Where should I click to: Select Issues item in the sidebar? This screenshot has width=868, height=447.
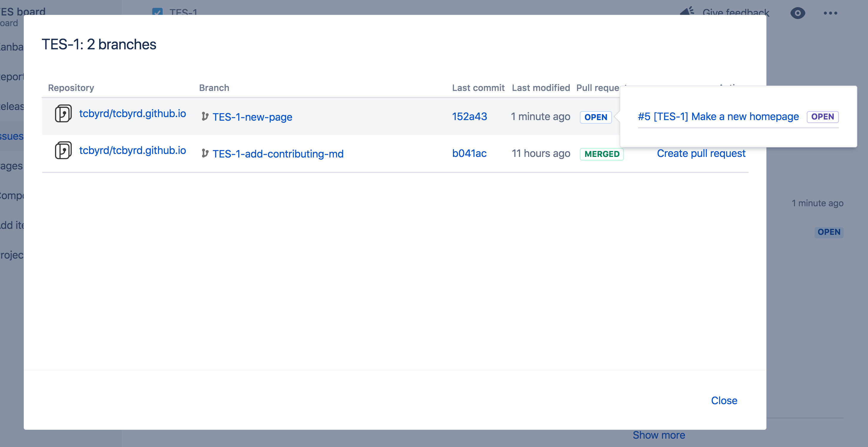pyautogui.click(x=12, y=136)
